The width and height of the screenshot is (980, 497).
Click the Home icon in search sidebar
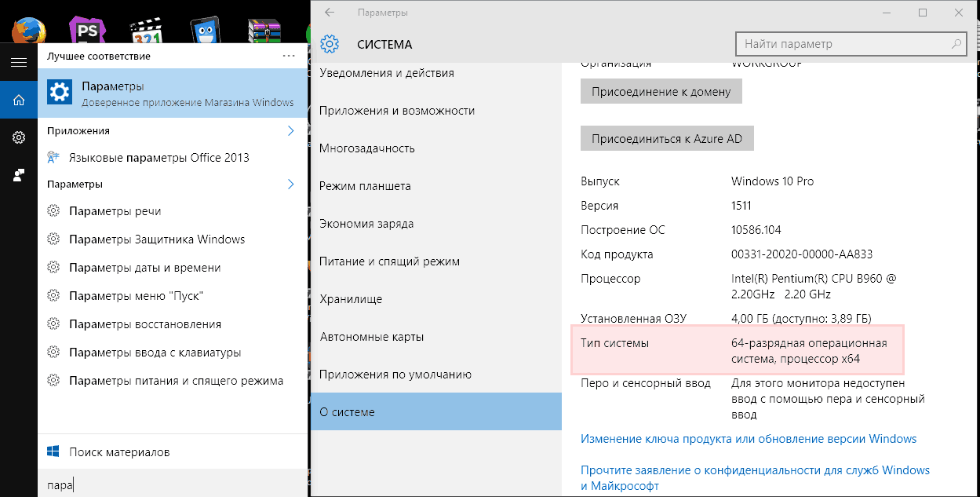(x=19, y=100)
